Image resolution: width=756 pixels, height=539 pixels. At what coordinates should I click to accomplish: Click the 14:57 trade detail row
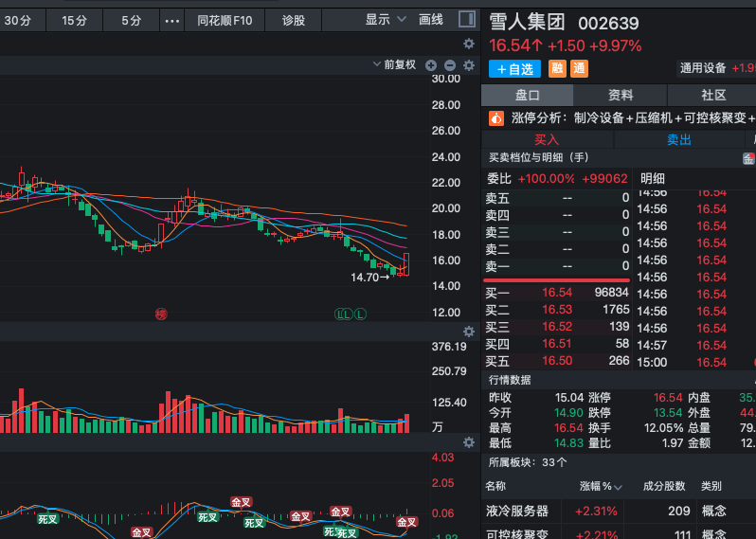(694, 346)
